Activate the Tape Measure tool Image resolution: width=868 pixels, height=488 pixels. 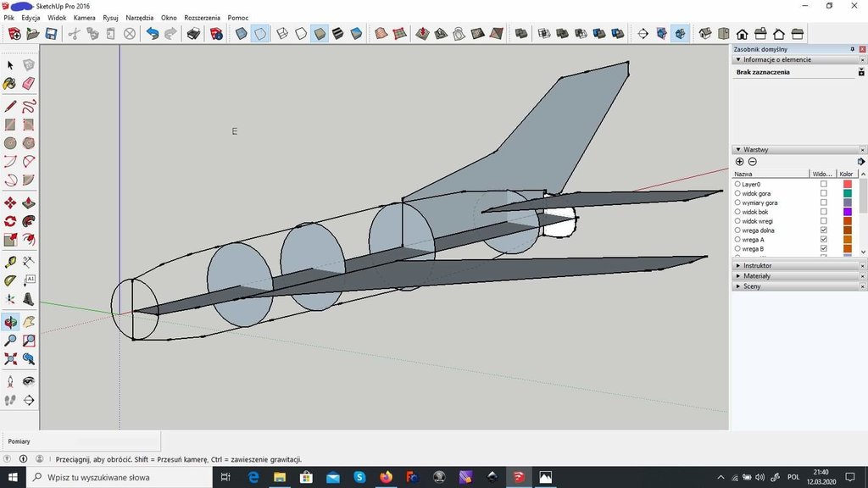point(10,262)
